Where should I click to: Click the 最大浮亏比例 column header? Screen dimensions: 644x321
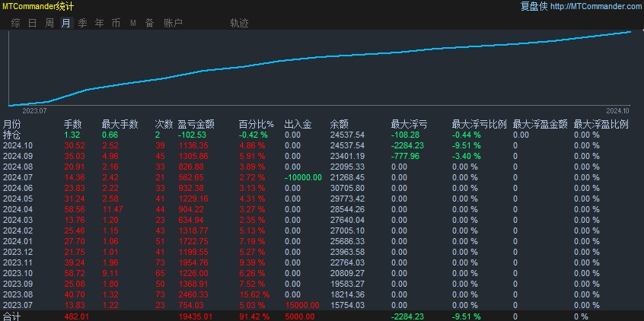pyautogui.click(x=480, y=124)
